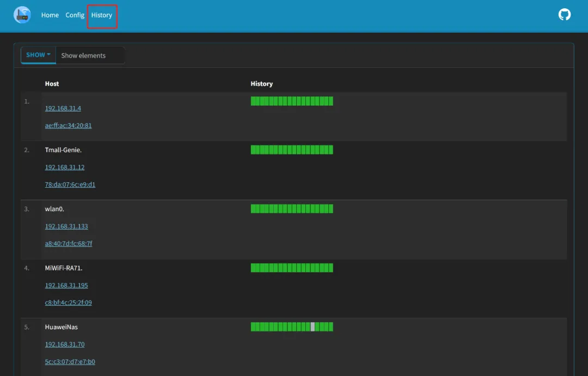Expand the SHOW dropdown
This screenshot has height=376, width=588.
pos(38,55)
